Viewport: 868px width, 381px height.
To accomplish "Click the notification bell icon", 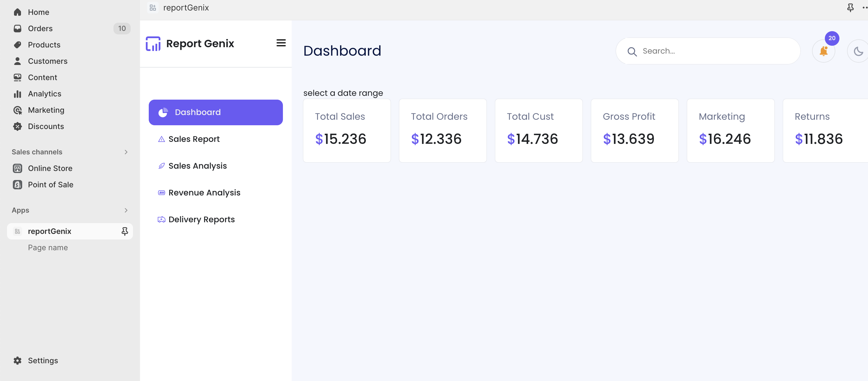I will [823, 51].
